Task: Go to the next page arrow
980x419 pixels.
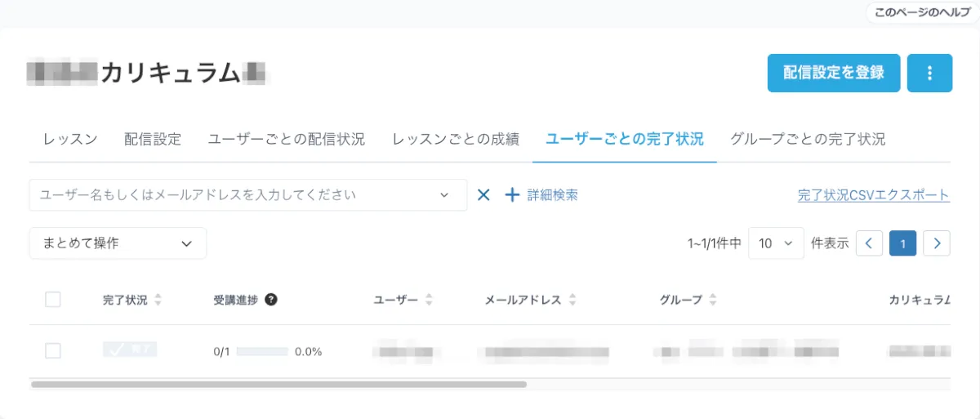Action: click(x=937, y=243)
